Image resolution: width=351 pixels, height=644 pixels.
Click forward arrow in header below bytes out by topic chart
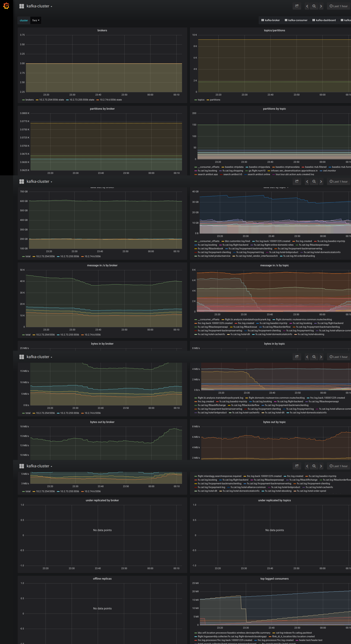(321, 466)
